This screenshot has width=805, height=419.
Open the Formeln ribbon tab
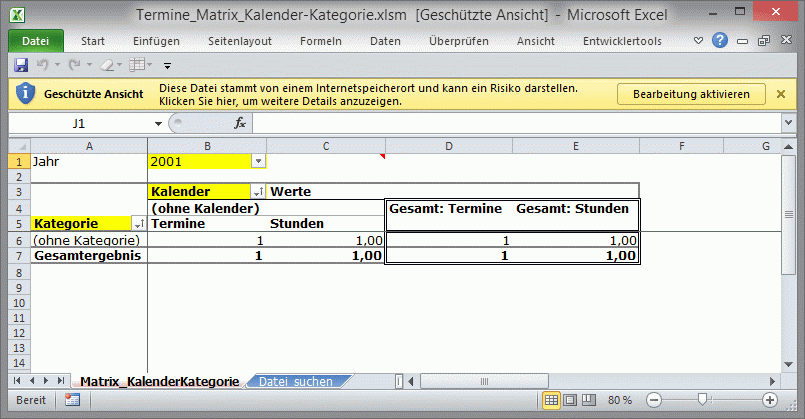click(x=320, y=41)
